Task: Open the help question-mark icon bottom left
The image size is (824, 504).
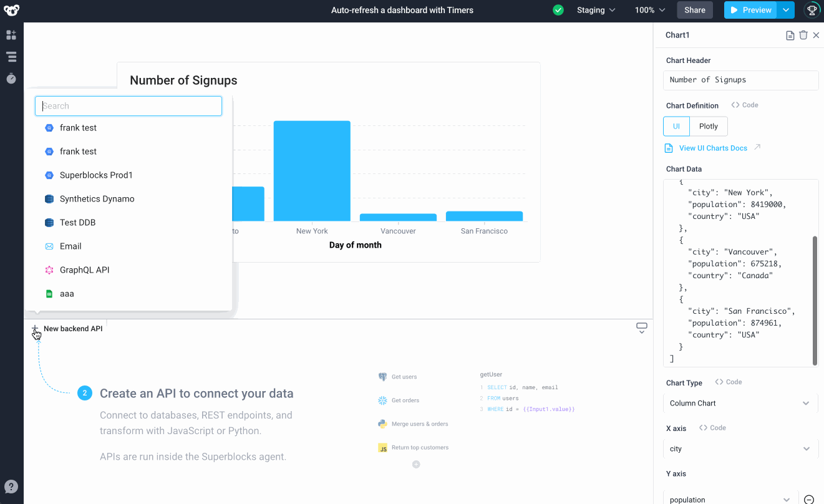Action: [x=11, y=486]
